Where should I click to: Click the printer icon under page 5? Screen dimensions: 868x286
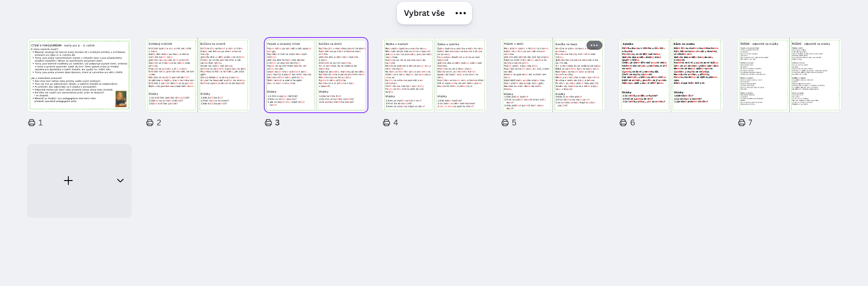pyautogui.click(x=505, y=123)
